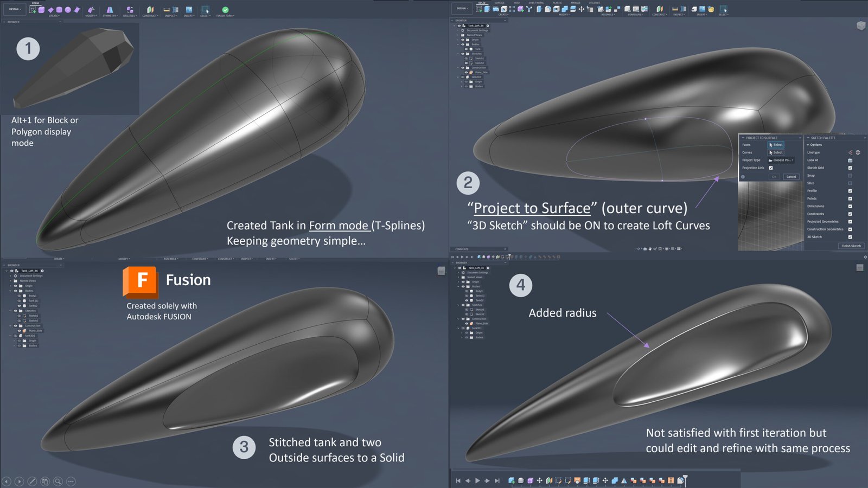Toggle the Projection Link checkbox

pyautogui.click(x=770, y=168)
